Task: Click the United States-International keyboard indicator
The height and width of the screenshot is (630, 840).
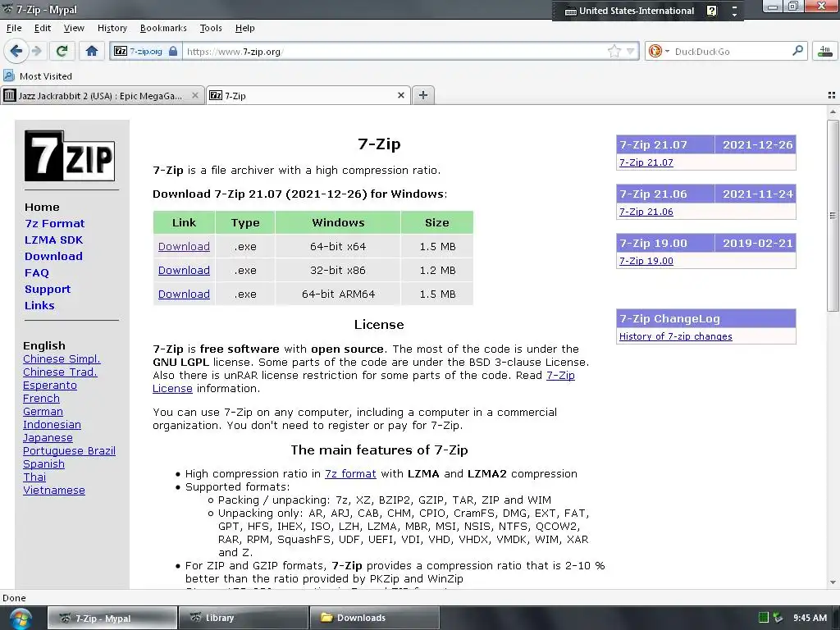Action: pyautogui.click(x=629, y=11)
